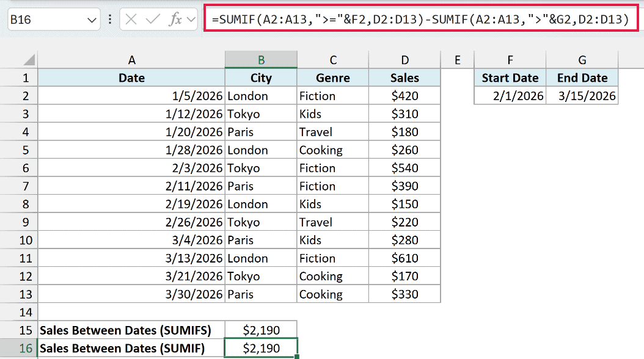Select date cell 1/12/2026
Screen dimensions: 644x359
(x=131, y=114)
